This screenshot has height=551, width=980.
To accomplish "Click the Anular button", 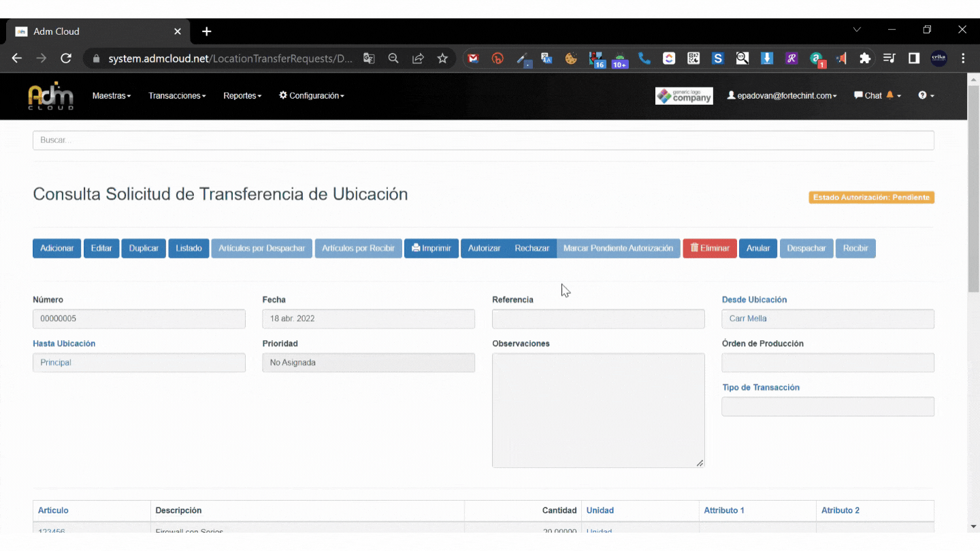I will pos(758,248).
